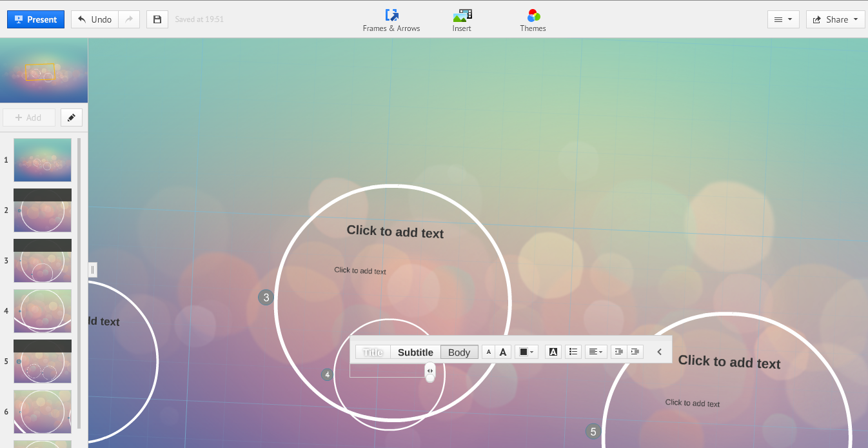Apply the Body text style
Screen dimensions: 868x448
(459, 352)
